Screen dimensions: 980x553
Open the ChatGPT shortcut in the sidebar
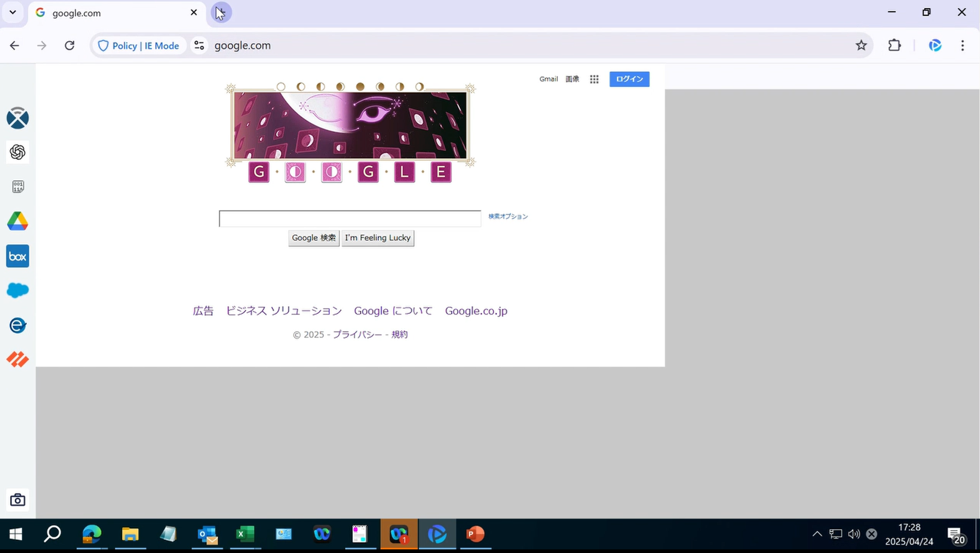click(x=18, y=152)
